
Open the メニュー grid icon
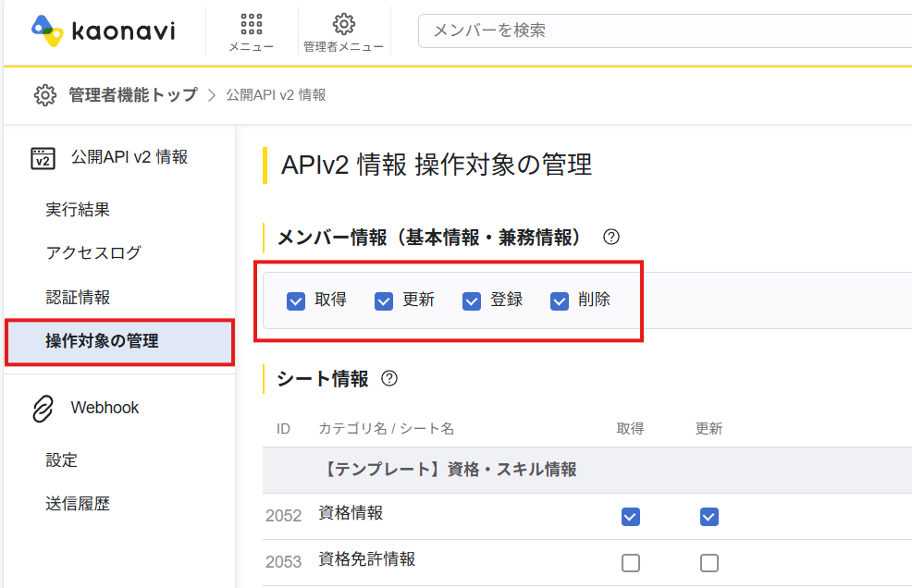point(251,24)
